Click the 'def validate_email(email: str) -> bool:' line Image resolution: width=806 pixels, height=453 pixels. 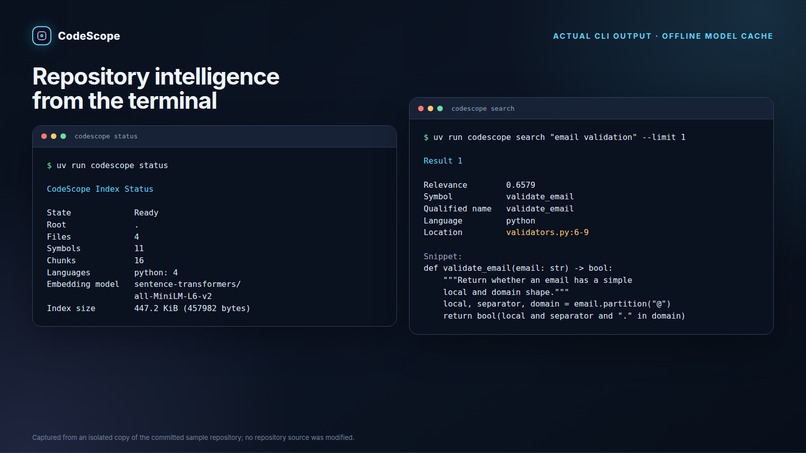click(518, 268)
